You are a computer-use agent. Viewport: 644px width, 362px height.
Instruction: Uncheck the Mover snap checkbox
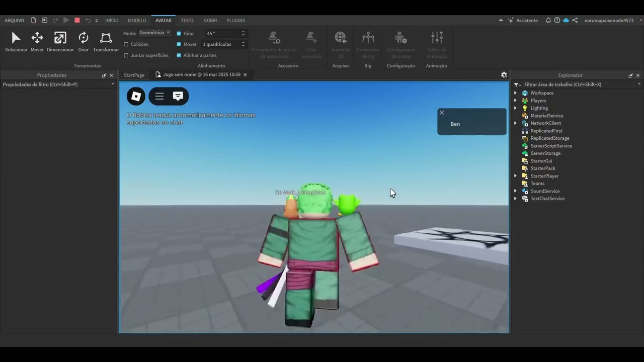(179, 44)
